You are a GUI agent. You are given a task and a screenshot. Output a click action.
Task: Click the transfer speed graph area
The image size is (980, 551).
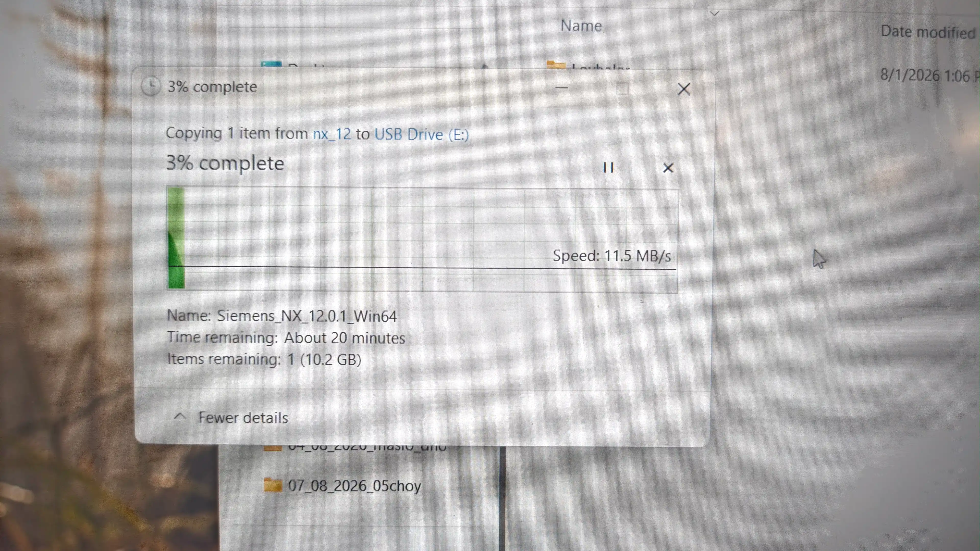pyautogui.click(x=422, y=240)
